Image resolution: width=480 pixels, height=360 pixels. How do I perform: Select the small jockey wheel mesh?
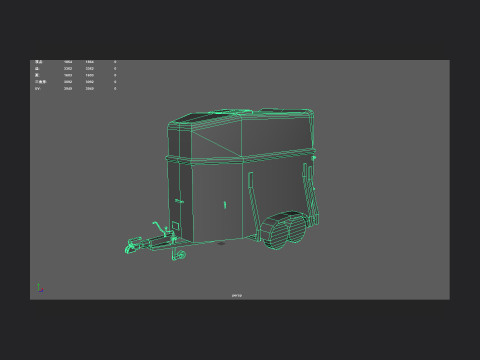tap(180, 255)
